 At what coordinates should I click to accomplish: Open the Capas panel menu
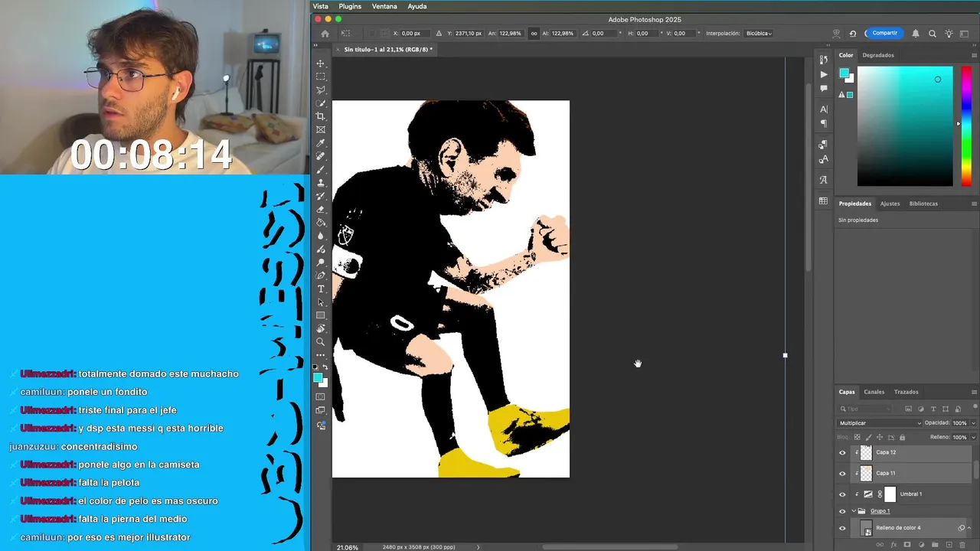(974, 392)
